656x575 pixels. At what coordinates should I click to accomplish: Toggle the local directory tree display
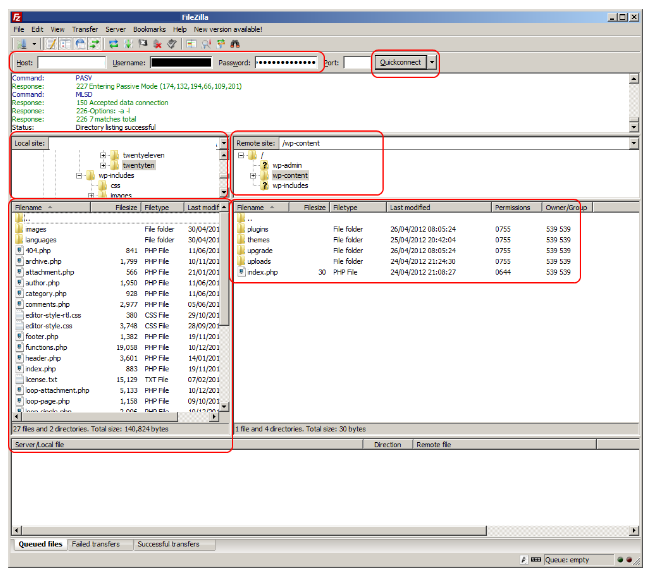66,44
